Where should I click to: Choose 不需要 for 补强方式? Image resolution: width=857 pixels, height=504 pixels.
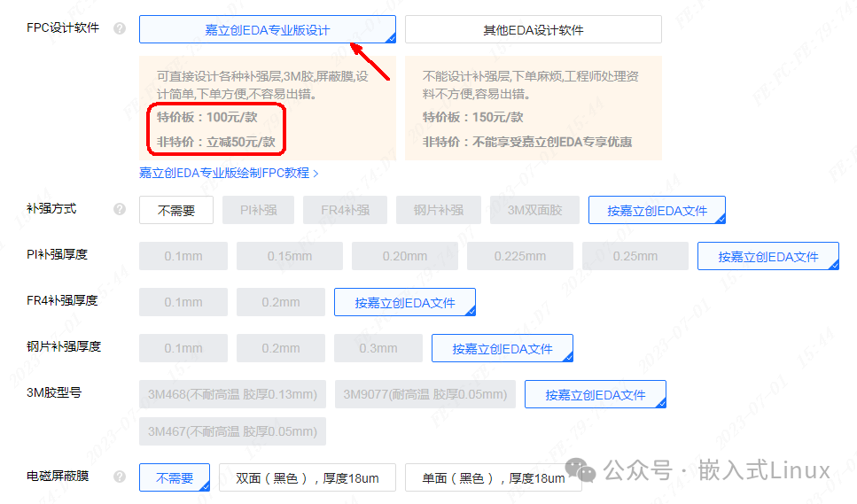click(x=176, y=210)
